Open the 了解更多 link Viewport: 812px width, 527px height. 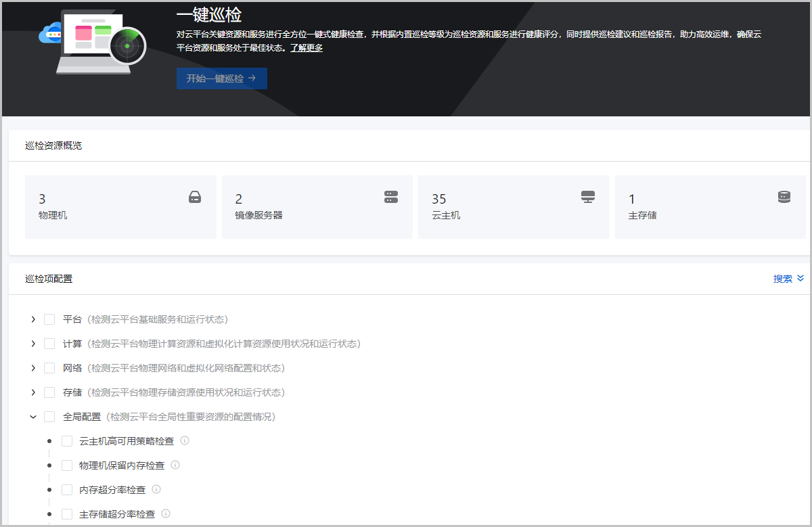pyautogui.click(x=307, y=48)
